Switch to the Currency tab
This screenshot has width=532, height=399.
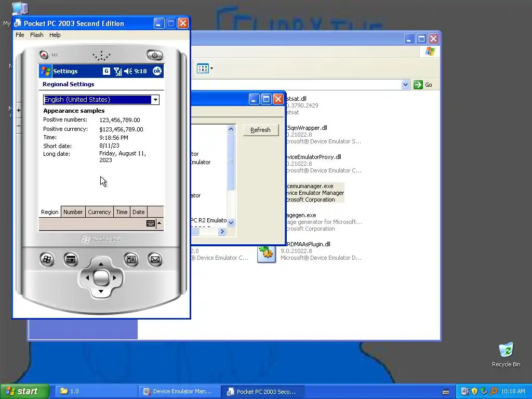tap(99, 212)
